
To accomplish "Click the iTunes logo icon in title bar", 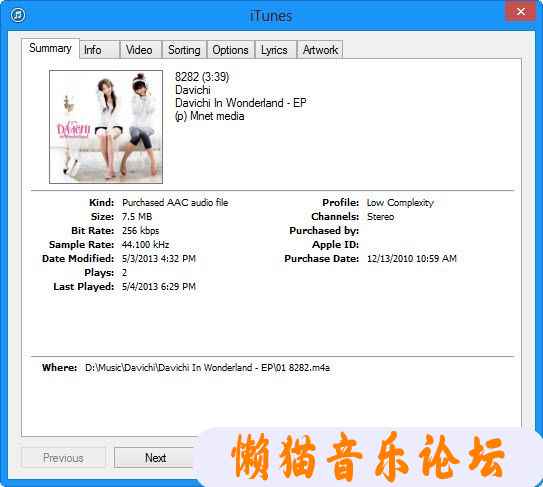I will (18, 15).
